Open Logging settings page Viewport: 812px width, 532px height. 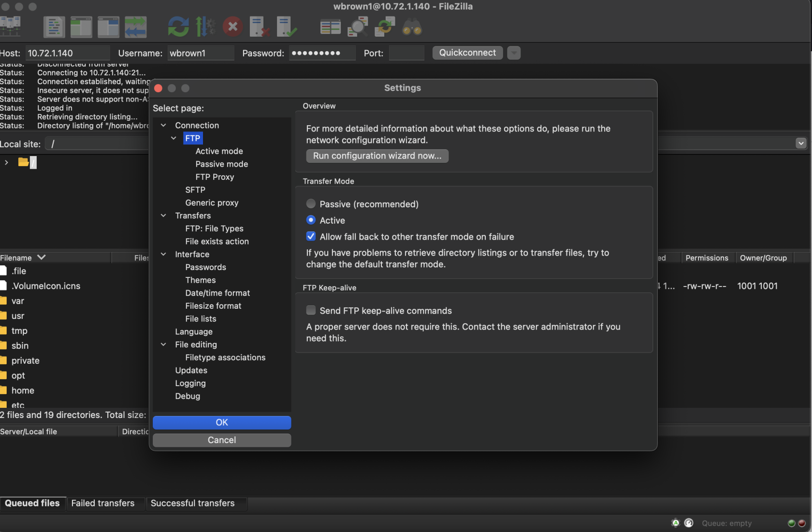point(190,383)
